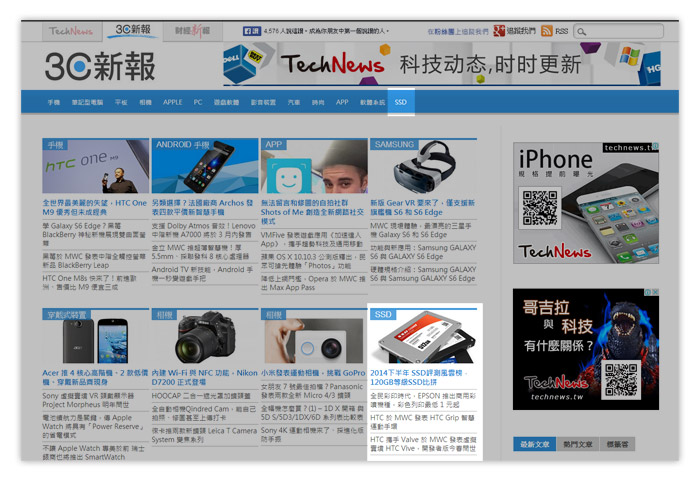Select the 最新文章 sidebar tab
Screen dimensions: 700x483
[534, 444]
